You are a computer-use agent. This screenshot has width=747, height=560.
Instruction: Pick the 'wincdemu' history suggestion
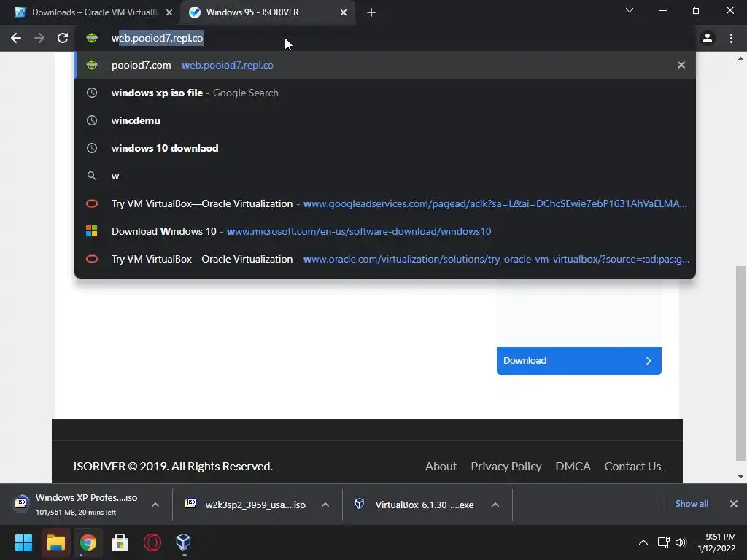385,120
